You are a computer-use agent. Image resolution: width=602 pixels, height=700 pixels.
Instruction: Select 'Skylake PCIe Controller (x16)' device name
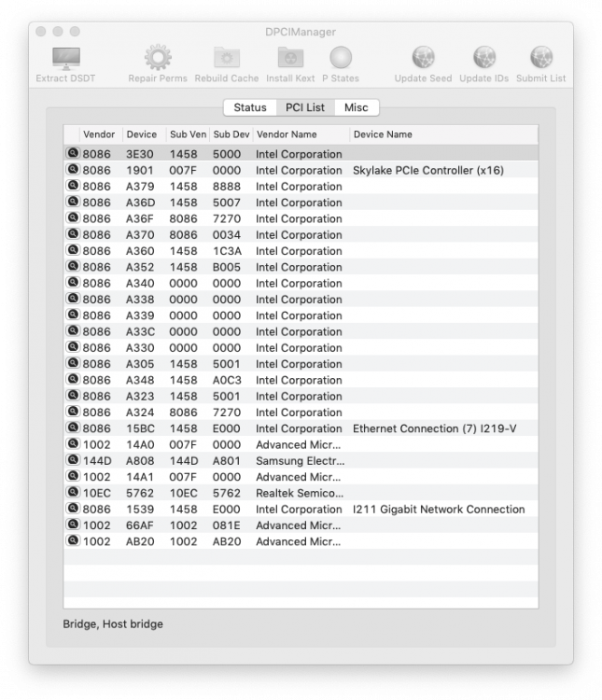[428, 171]
